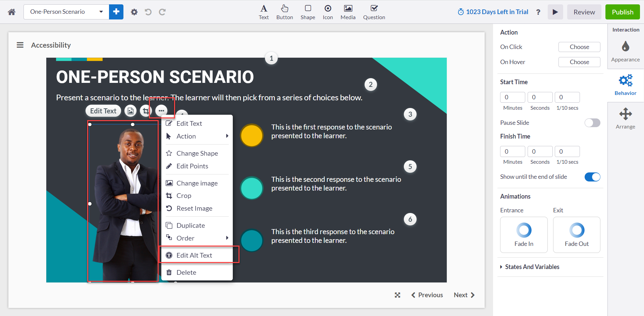Undo the last change
The width and height of the screenshot is (644, 316).
point(148,12)
